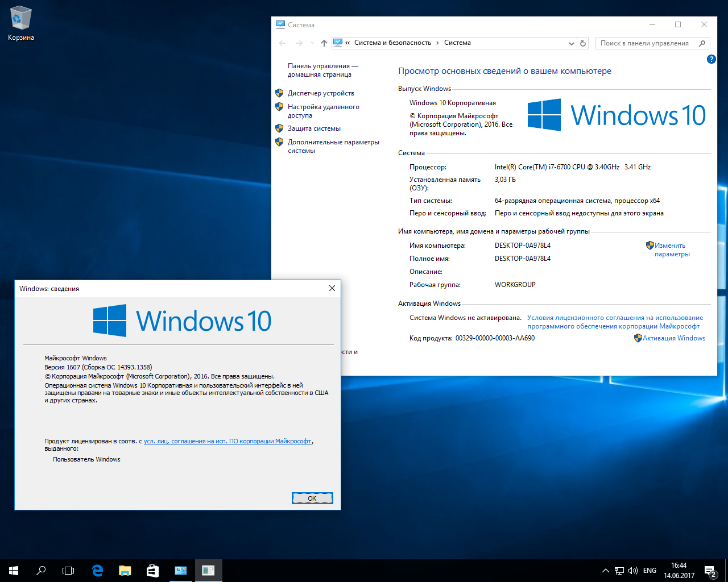
Task: Open 'Панель управления — домашняя страница' link
Action: click(322, 70)
